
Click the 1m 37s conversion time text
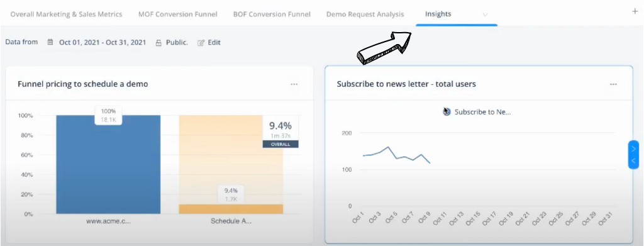(x=280, y=135)
